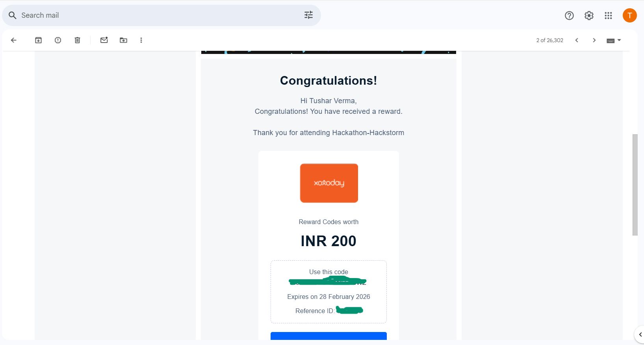Viewport: 644px width, 345px height.
Task: Click the blue button below reward code
Action: pos(328,336)
